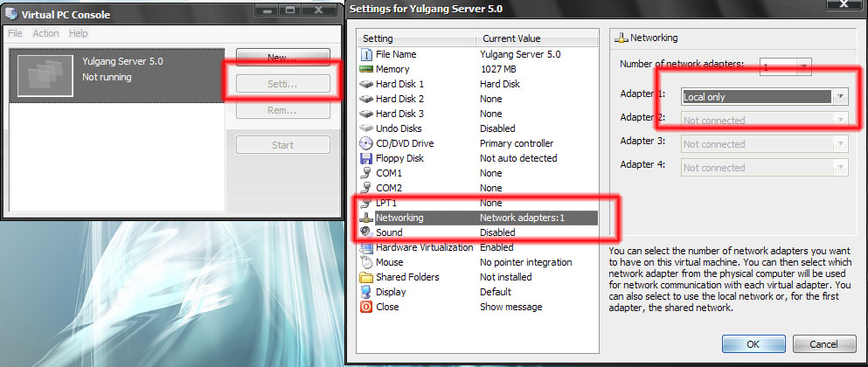Click Cancel in the settings dialog
868x367 pixels.
click(x=823, y=343)
